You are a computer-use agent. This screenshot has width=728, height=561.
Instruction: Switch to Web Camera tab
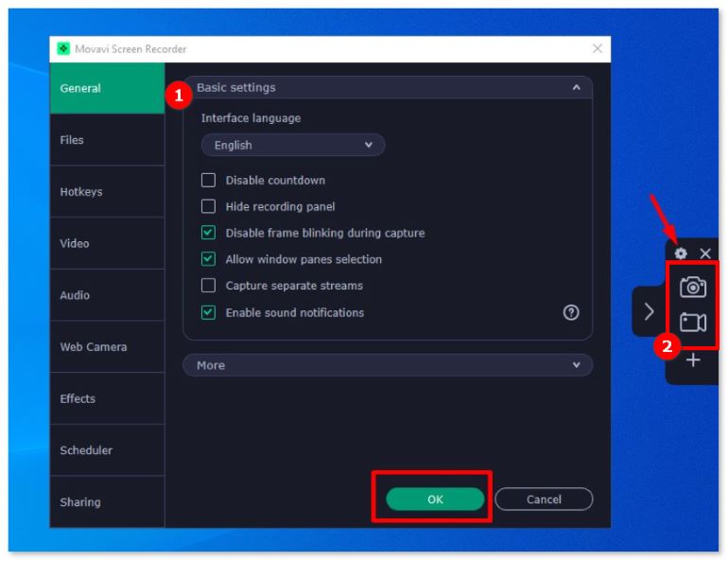[107, 347]
